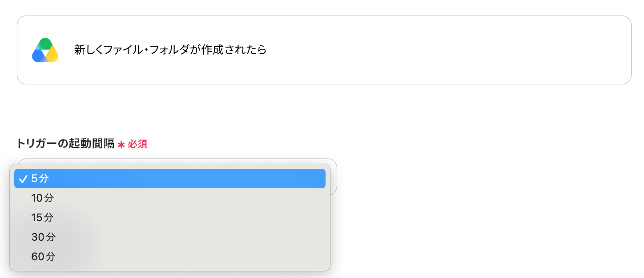Select 60分 in the dropdown list
The image size is (644, 278).
tap(170, 257)
